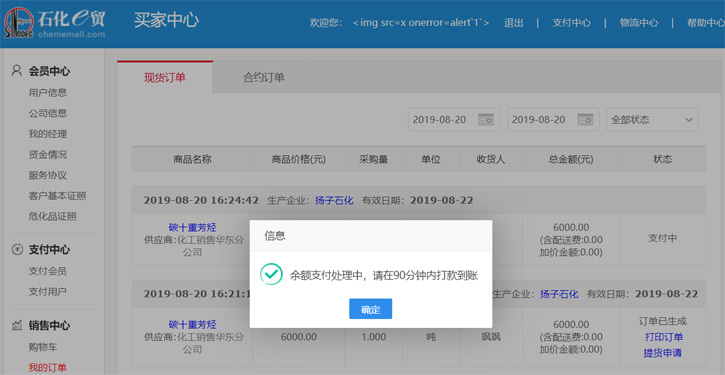Click the 收货人 column header
The height and width of the screenshot is (375, 725).
pos(491,160)
